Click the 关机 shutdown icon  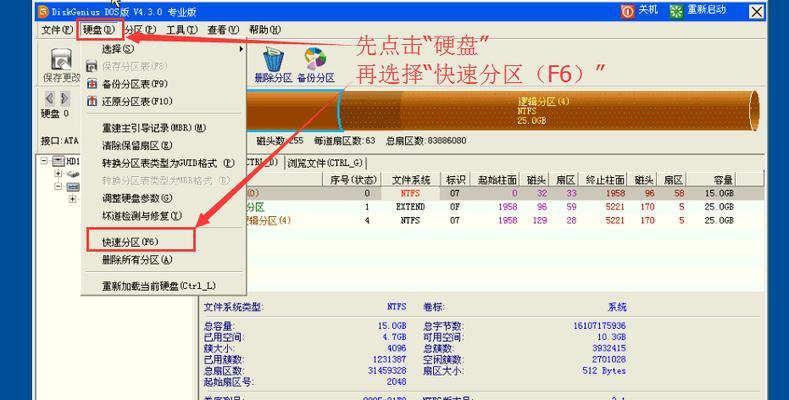[x=627, y=11]
